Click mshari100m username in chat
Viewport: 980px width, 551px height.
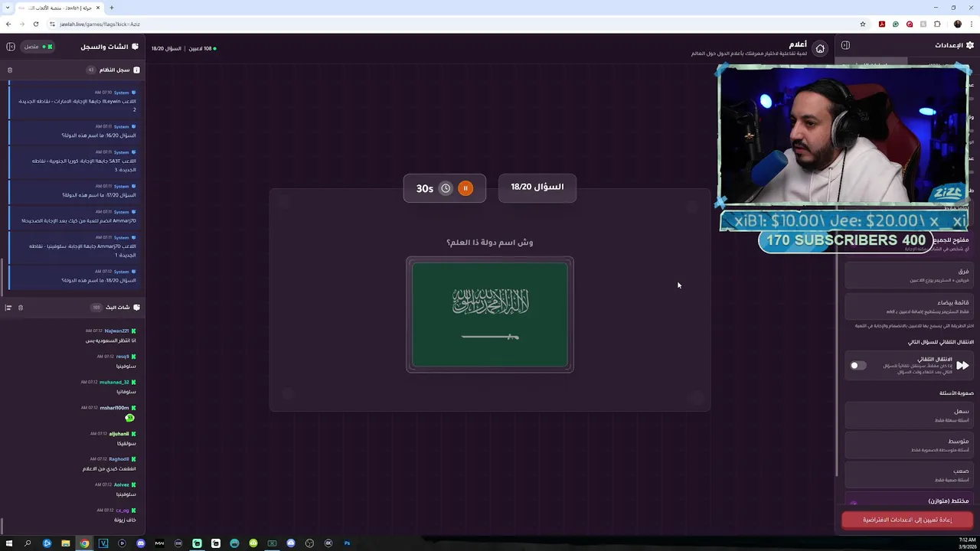[x=114, y=408]
